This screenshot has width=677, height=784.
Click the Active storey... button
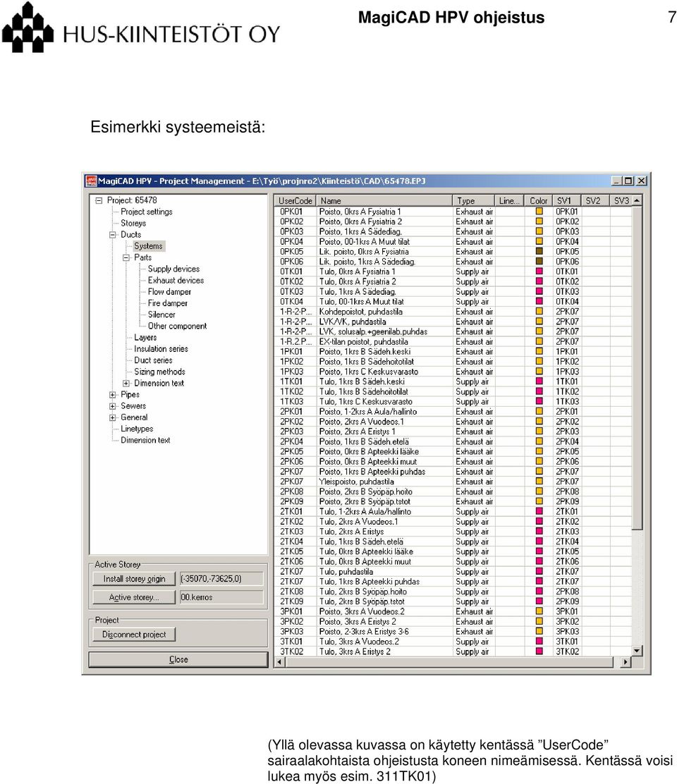pos(134,597)
